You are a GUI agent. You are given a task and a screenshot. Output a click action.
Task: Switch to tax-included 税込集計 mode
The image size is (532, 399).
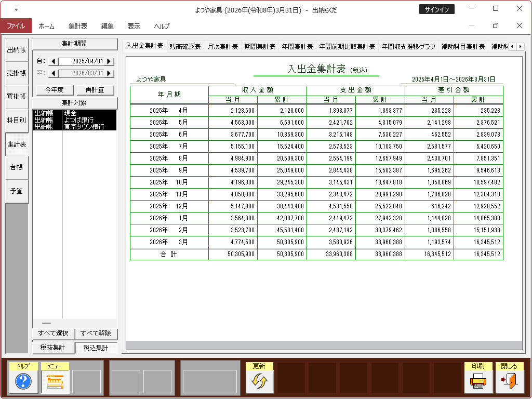(x=96, y=348)
